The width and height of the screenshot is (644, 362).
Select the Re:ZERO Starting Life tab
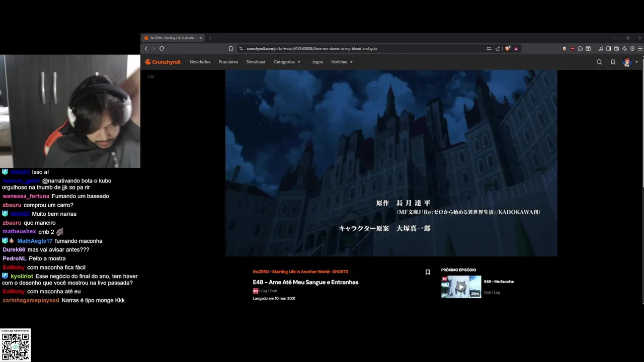[x=173, y=38]
